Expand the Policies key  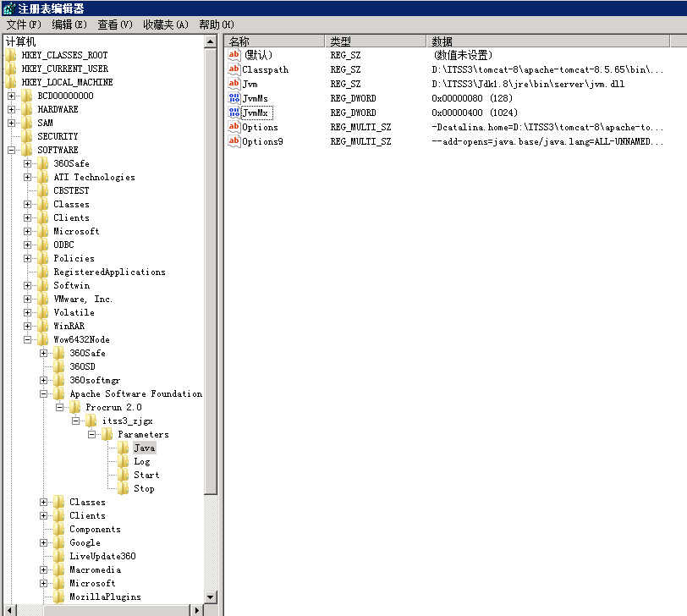pos(28,258)
